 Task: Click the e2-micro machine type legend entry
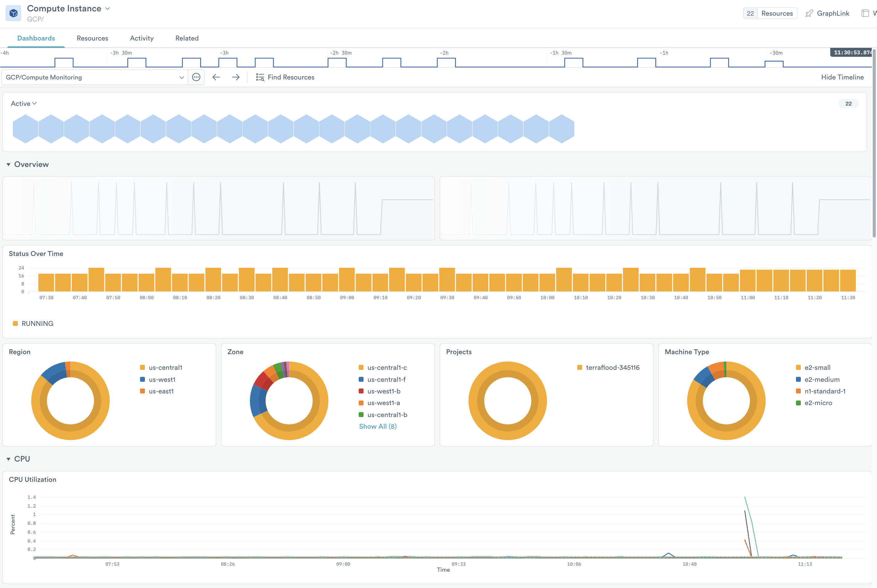pos(814,403)
